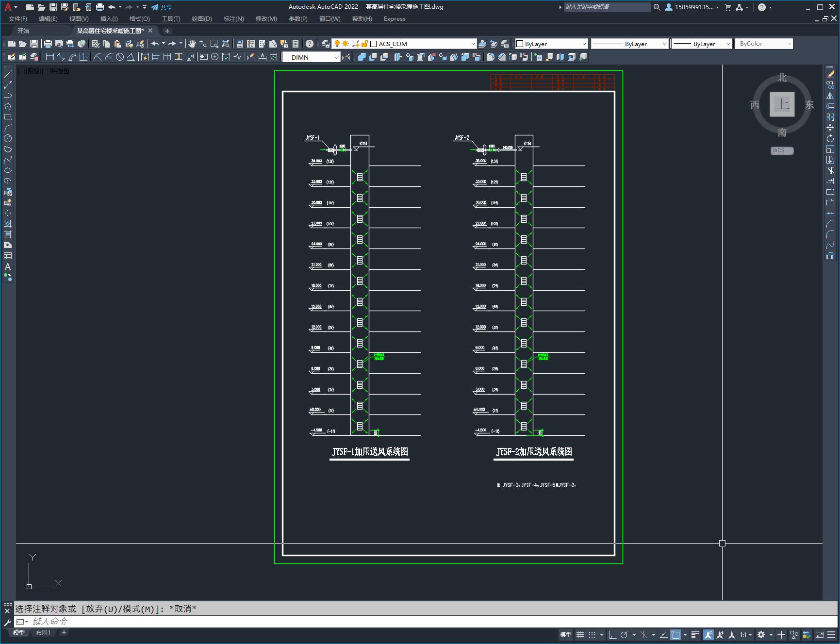Click the layer color swatch beside ACS_COM
The width and height of the screenshot is (840, 644).
coord(374,44)
